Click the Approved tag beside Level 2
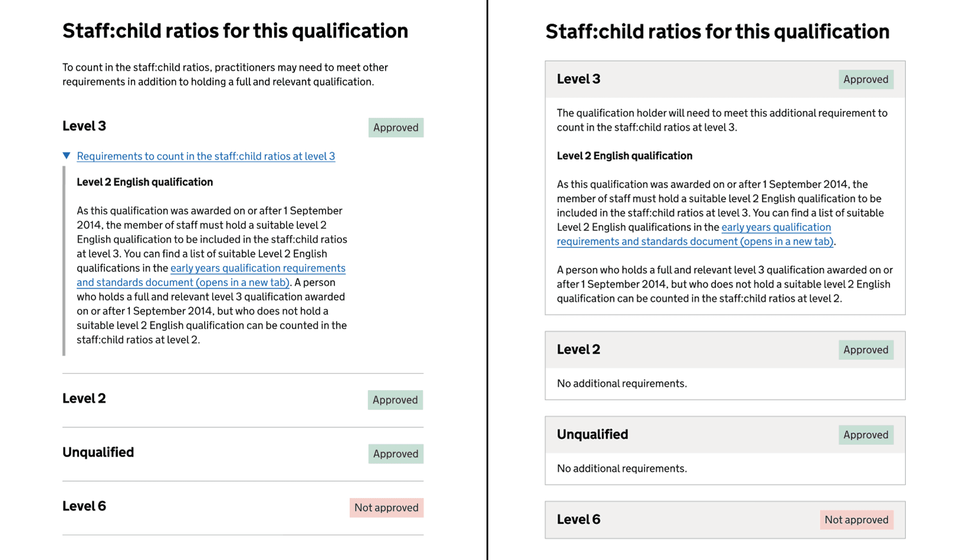Image resolution: width=973 pixels, height=560 pixels. click(395, 400)
